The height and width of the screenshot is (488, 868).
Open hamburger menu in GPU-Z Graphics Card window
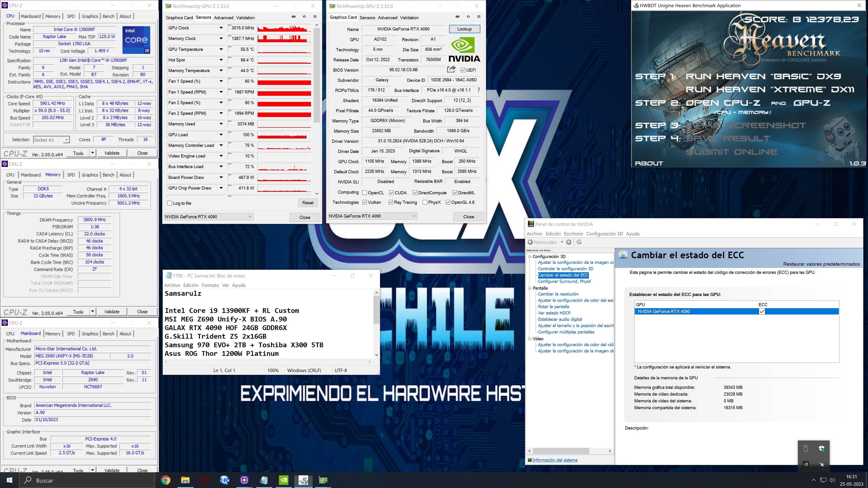click(x=479, y=16)
